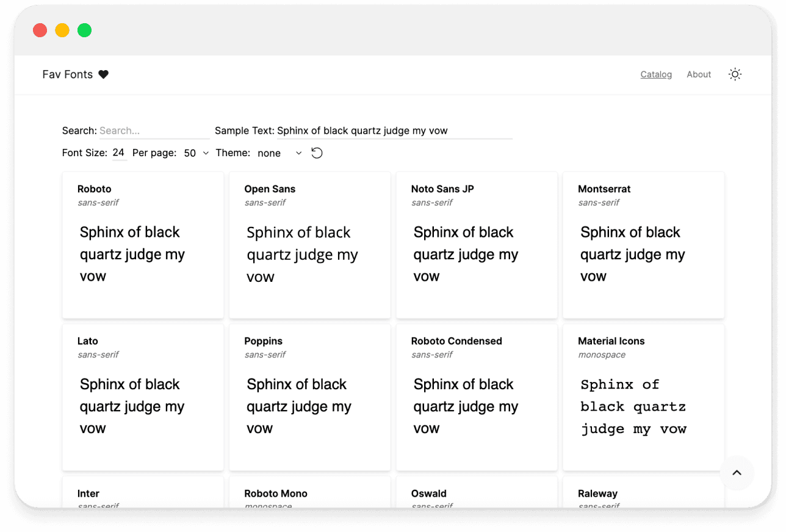Image resolution: width=786 pixels, height=532 pixels.
Task: Reset settings with the circular arrow icon
Action: (x=317, y=153)
